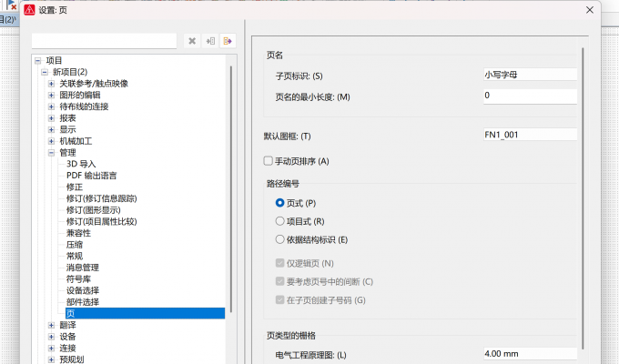Select the 兼容性 tree item
Viewport: 619px width, 364px height.
(78, 233)
